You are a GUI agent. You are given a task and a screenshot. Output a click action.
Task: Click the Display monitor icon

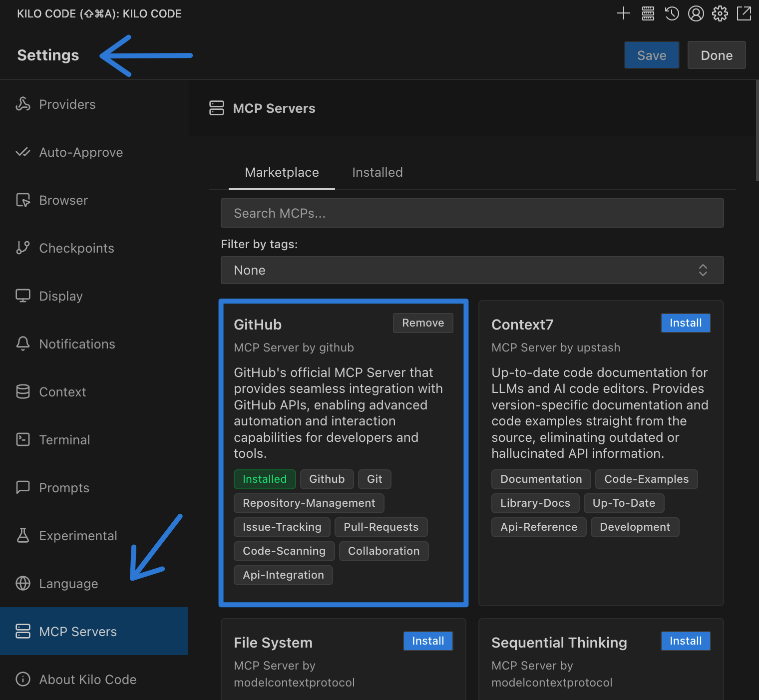(x=23, y=296)
